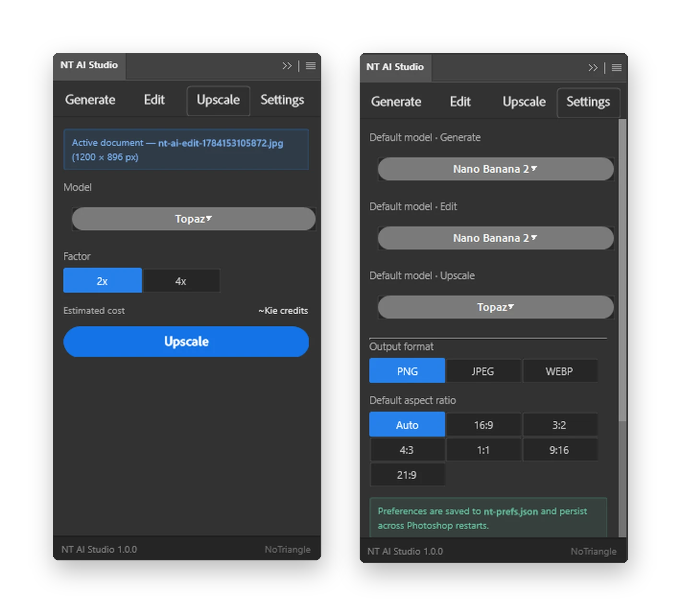The height and width of the screenshot is (616, 681).
Task: Click 'Default model · Generate' label
Action: point(425,137)
